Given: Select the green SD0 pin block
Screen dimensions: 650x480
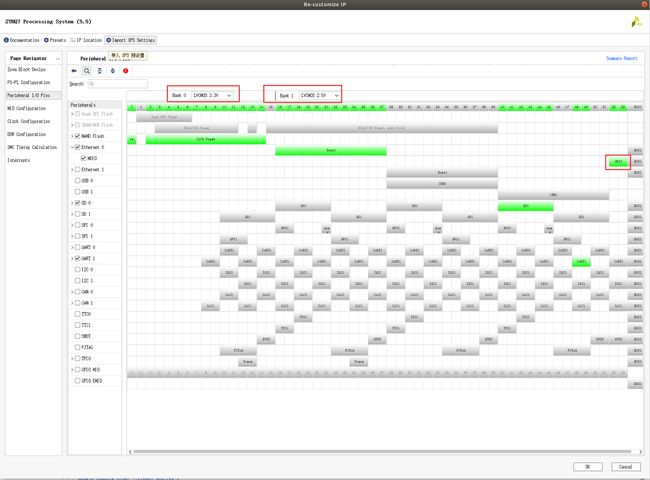Looking at the screenshot, I should (526, 206).
